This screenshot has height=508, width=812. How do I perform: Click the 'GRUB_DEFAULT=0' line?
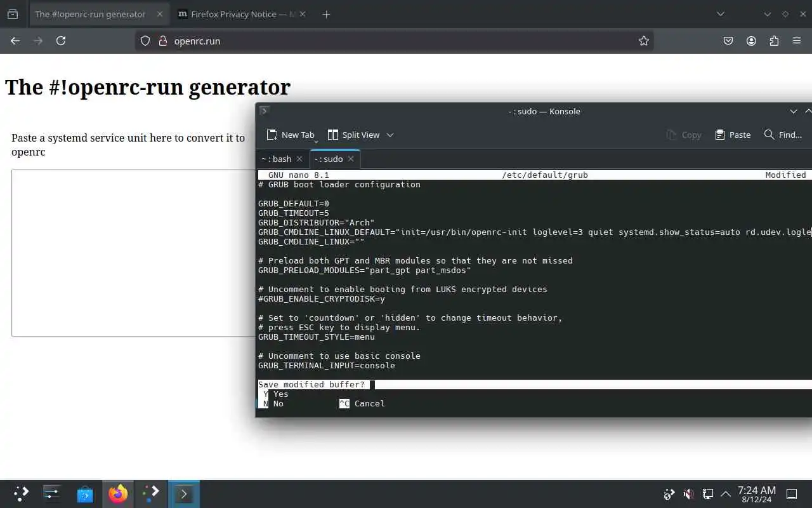point(294,203)
